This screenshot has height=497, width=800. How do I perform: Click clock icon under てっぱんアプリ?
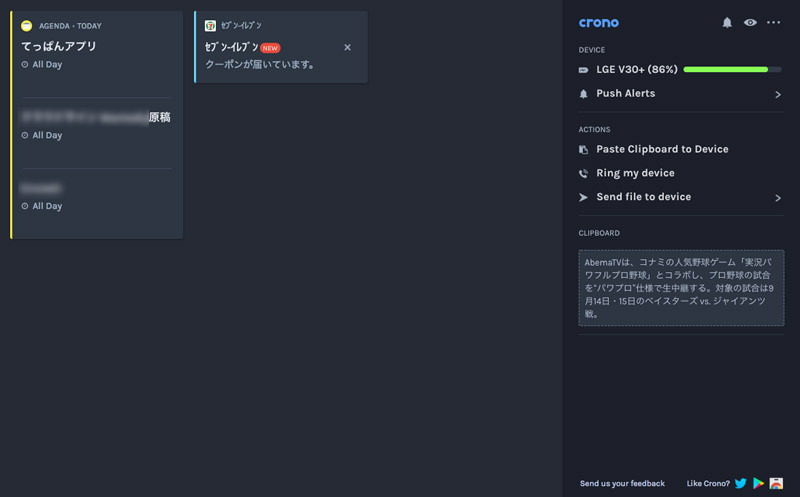(x=24, y=64)
